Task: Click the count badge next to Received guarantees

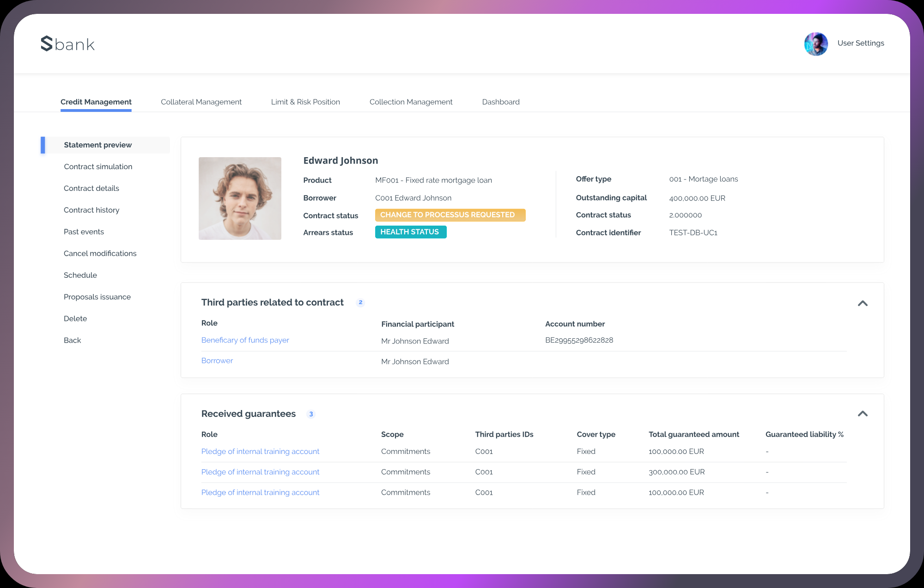Action: click(x=311, y=414)
